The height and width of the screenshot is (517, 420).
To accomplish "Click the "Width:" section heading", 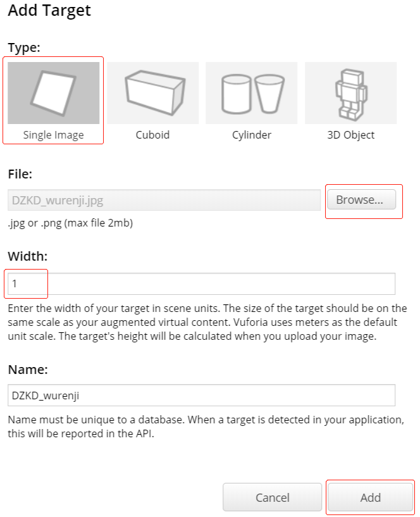I will (x=28, y=256).
